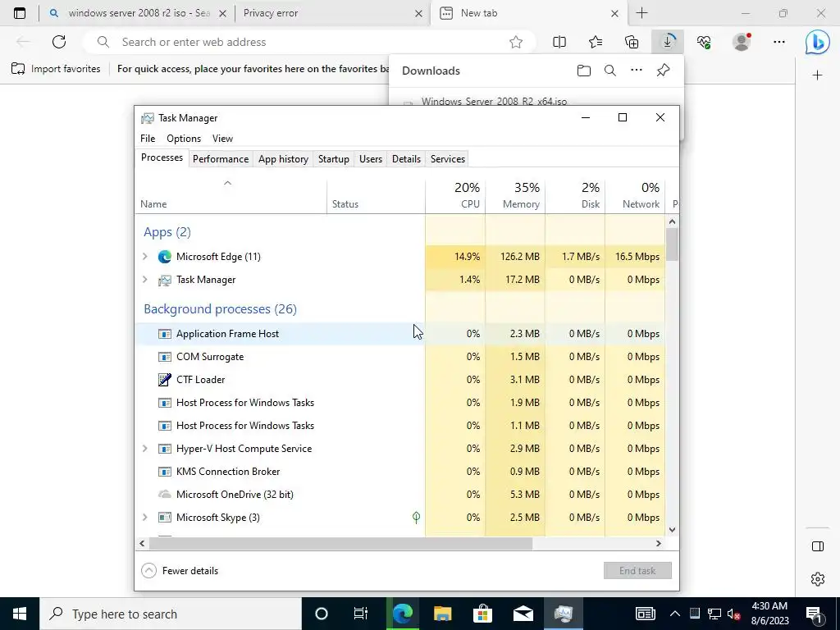The image size is (840, 630).
Task: Sort processes by Memory column header
Action: point(515,195)
